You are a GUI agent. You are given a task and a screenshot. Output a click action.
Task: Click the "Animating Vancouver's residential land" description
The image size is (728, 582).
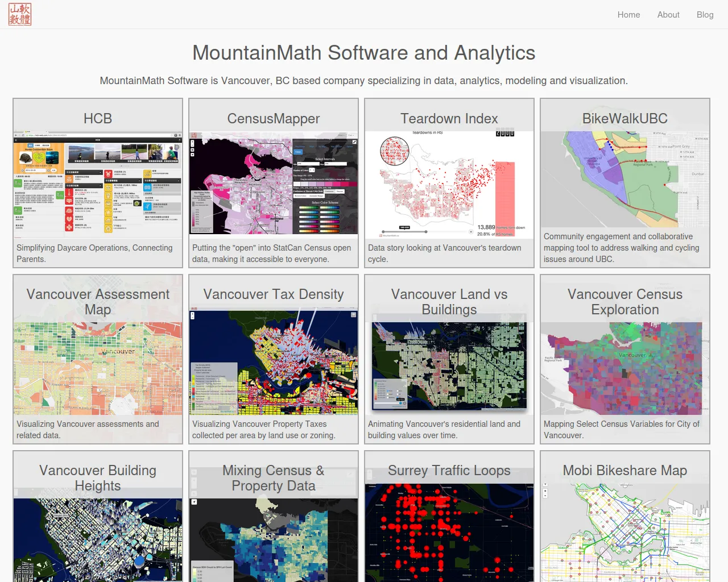pyautogui.click(x=444, y=430)
